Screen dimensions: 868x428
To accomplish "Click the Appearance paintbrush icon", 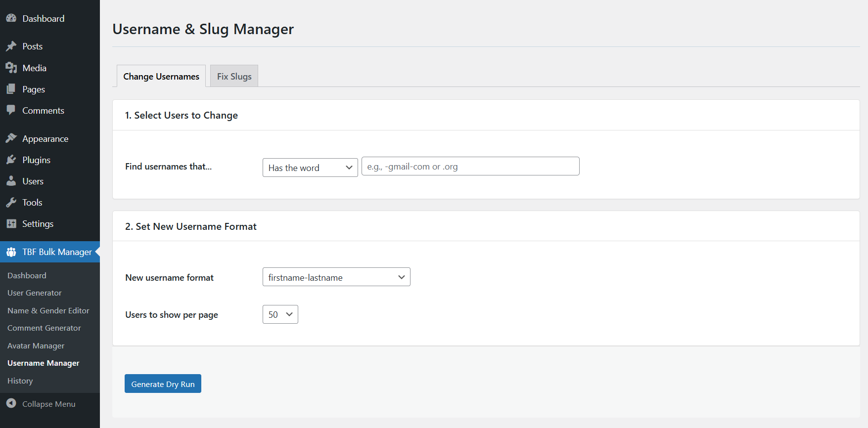I will tap(11, 138).
